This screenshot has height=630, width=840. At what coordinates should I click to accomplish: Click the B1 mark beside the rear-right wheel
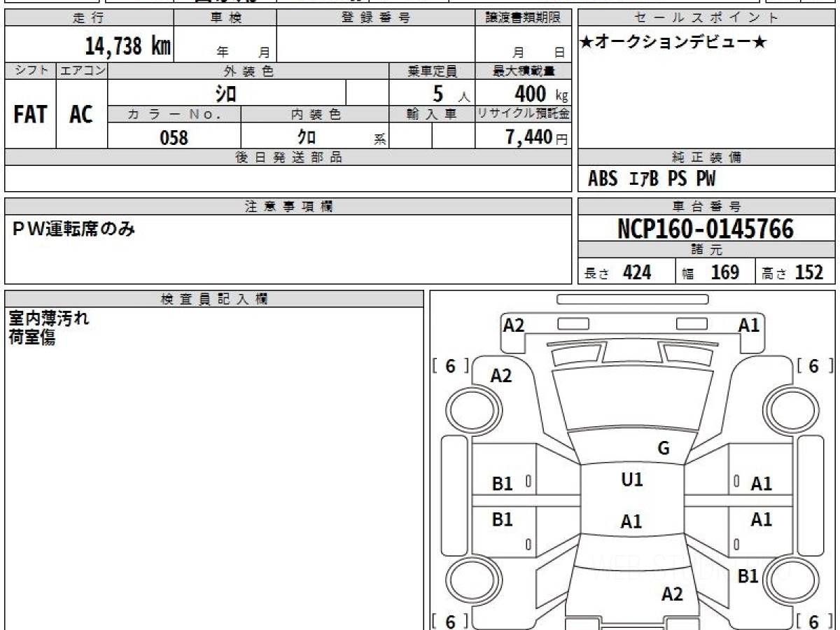(748, 576)
